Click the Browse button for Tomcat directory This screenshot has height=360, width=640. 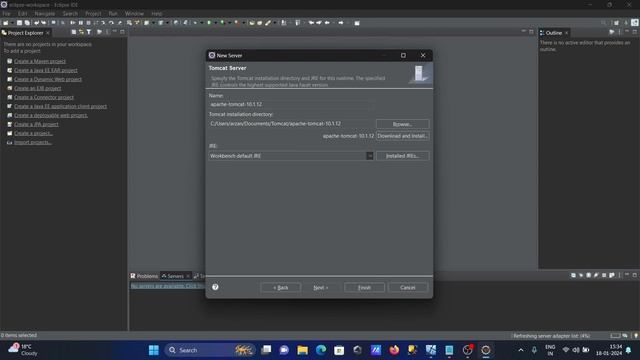[402, 124]
